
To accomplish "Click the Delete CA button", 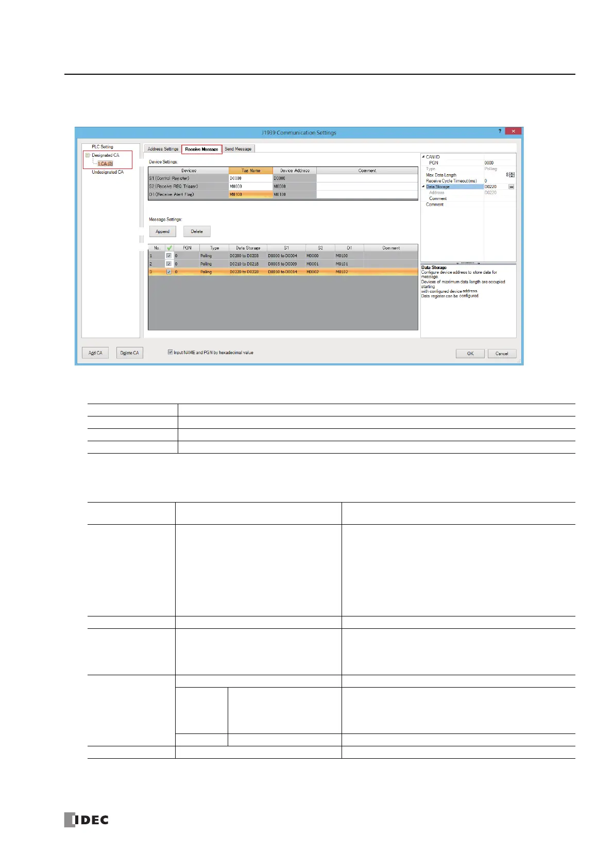I will 129,353.
